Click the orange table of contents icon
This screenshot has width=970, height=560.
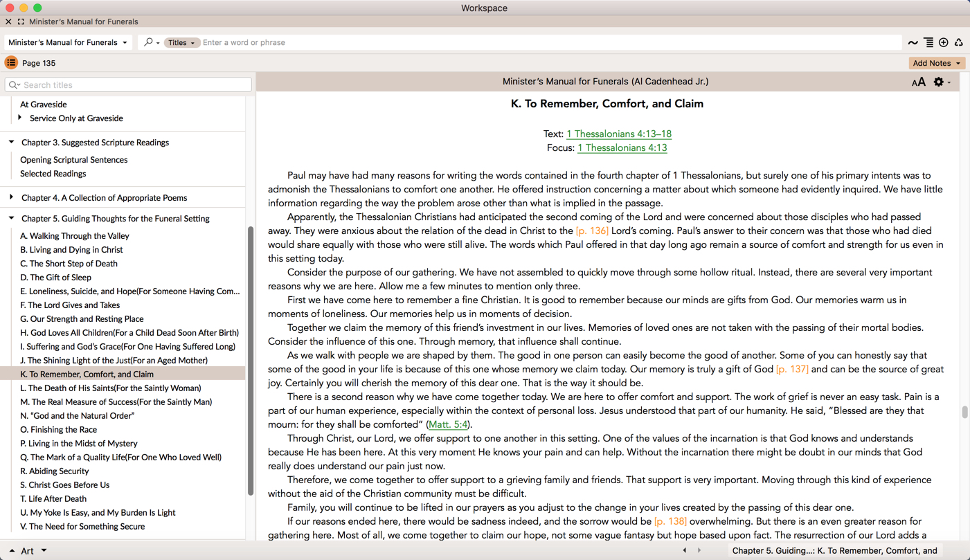(x=11, y=63)
